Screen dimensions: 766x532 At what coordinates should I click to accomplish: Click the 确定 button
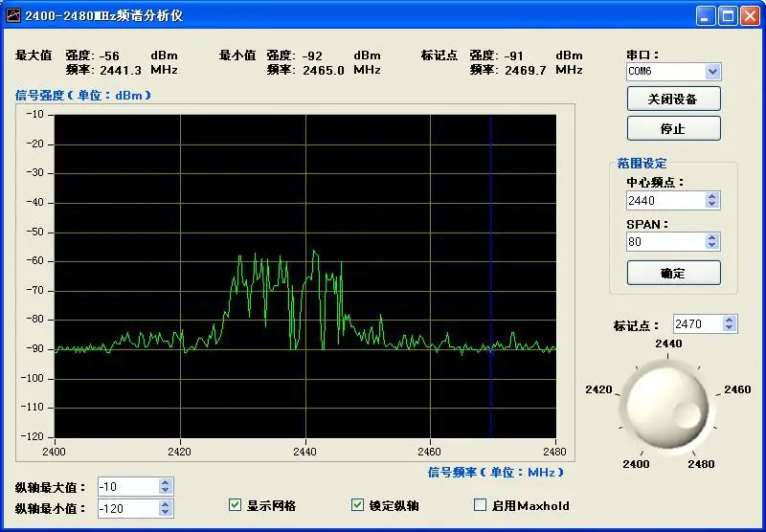coord(673,273)
